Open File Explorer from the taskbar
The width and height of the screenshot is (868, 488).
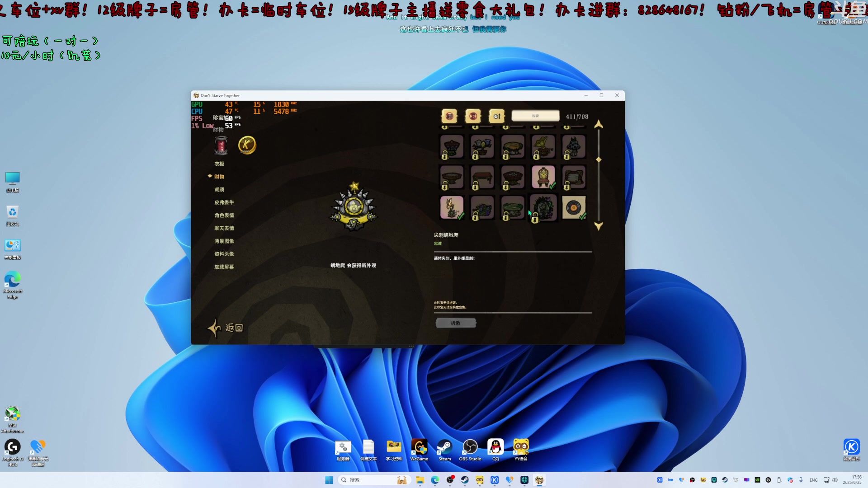[420, 480]
